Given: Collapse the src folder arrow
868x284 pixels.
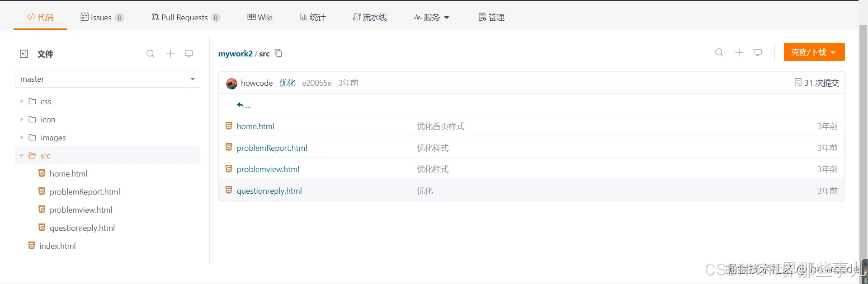Looking at the screenshot, I should 21,156.
